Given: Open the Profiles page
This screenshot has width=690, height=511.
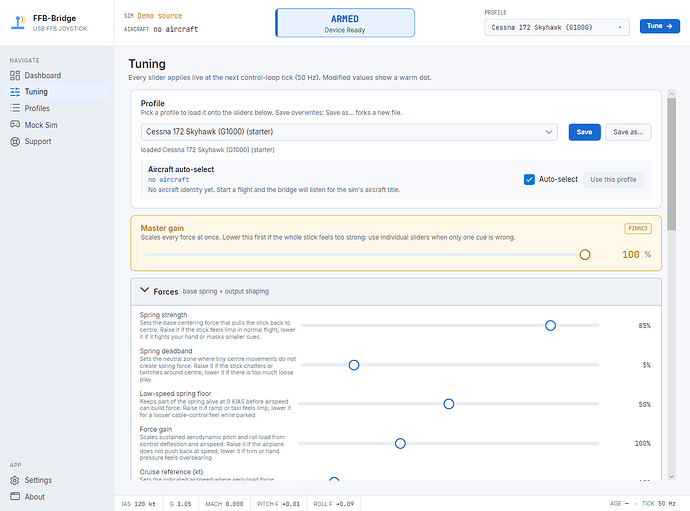Looking at the screenshot, I should coord(57,108).
